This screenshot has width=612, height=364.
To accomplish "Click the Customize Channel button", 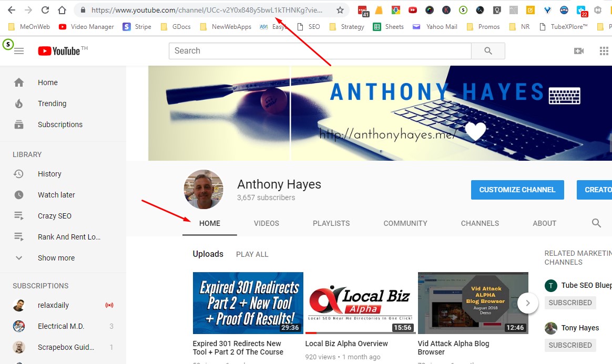I will pos(517,190).
